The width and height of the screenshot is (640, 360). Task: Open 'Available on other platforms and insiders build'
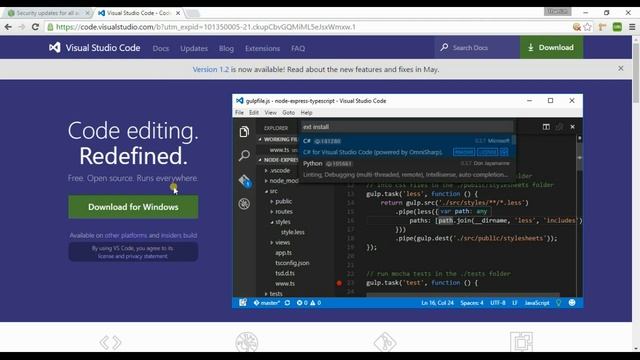coord(133,235)
